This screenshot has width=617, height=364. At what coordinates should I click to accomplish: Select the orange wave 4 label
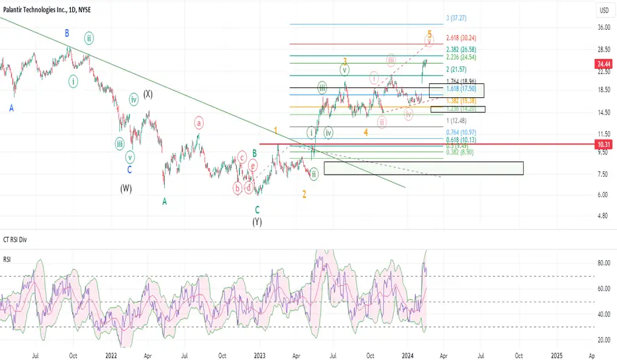(366, 132)
